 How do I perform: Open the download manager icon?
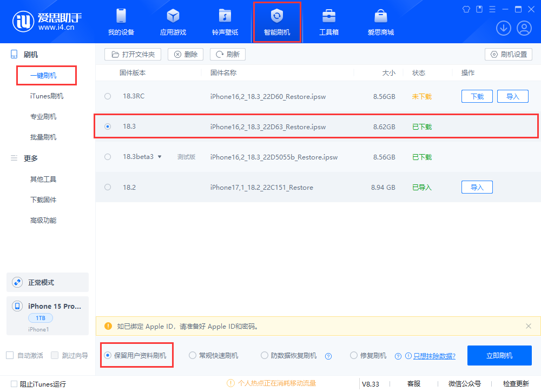503,28
